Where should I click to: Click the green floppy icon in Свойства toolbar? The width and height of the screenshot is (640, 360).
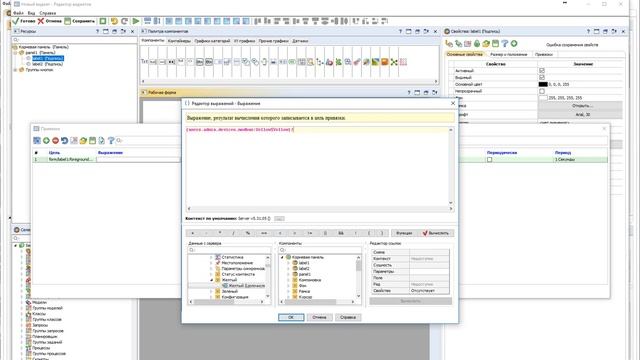(496, 43)
